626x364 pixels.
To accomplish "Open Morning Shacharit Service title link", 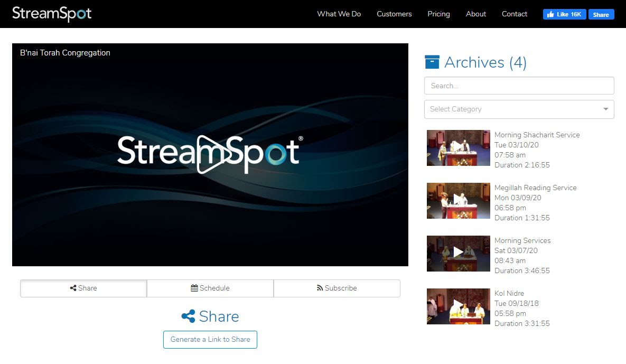I will (x=537, y=135).
